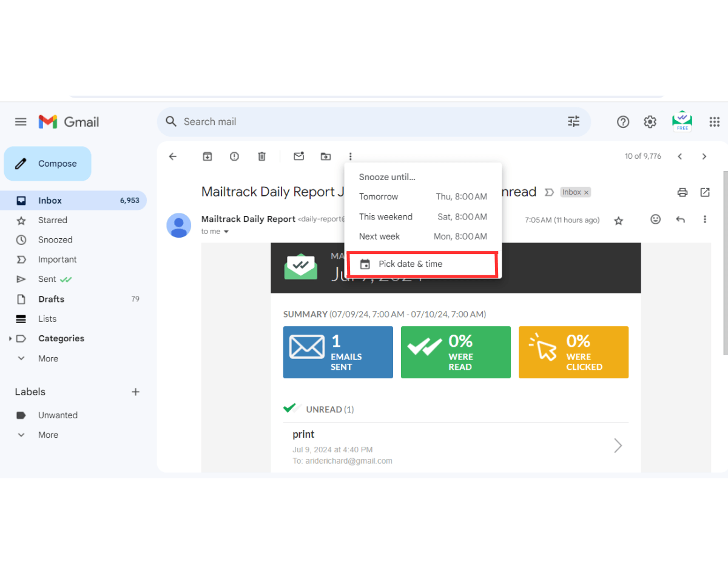Snooze until This weekend Sat 8:00 AM
The width and height of the screenshot is (728, 582).
423,217
